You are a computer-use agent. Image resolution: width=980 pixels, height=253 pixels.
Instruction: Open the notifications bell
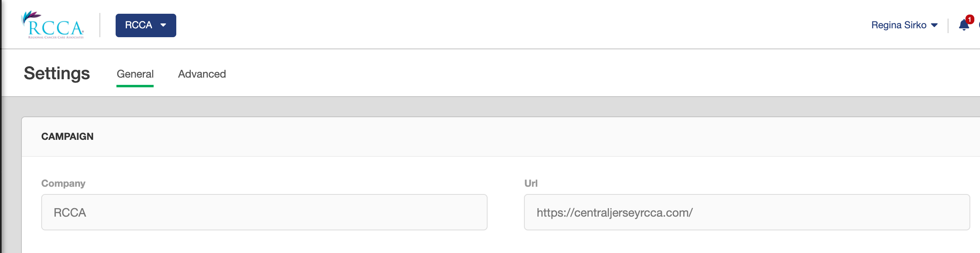pyautogui.click(x=964, y=25)
